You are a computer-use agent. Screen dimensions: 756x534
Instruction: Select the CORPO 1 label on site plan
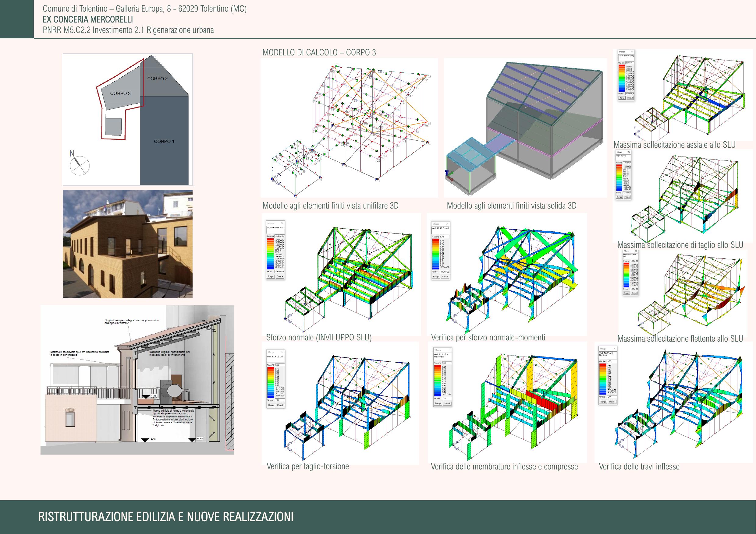pos(164,141)
